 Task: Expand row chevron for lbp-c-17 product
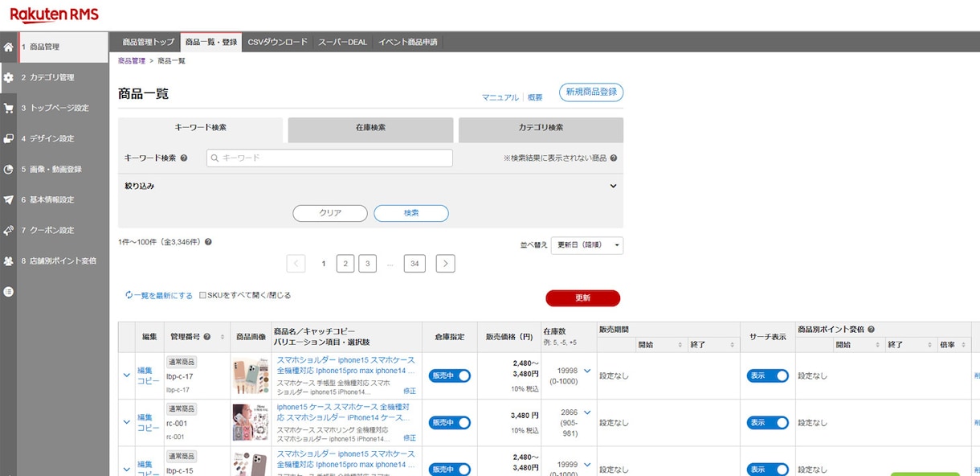[x=126, y=375]
